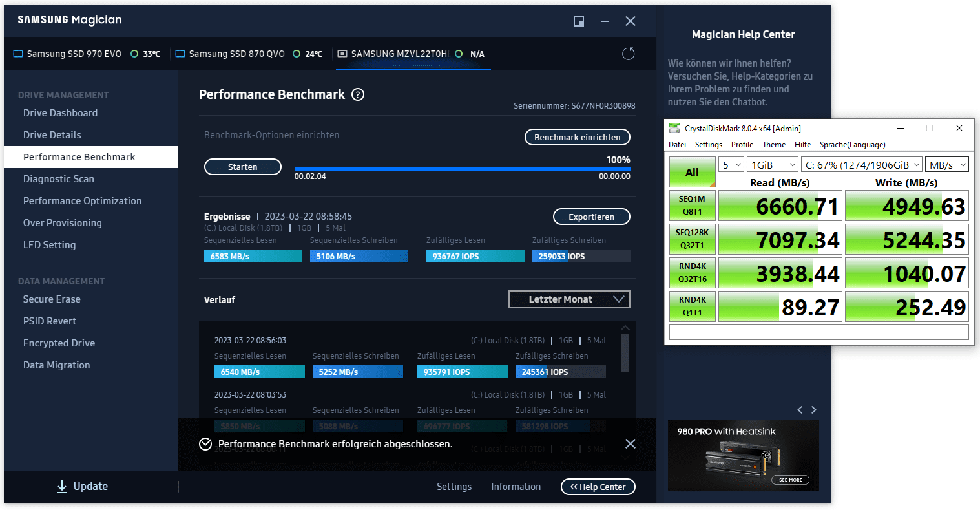
Task: Open Information link in Magician footer
Action: (x=516, y=487)
